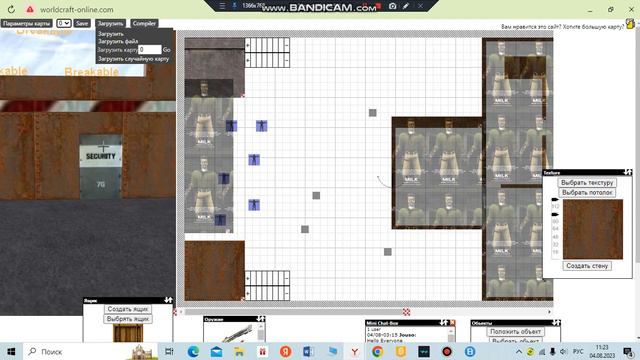Click the upper black height marker
Image resolution: width=640 pixels, height=360 pixels.
click(555, 200)
